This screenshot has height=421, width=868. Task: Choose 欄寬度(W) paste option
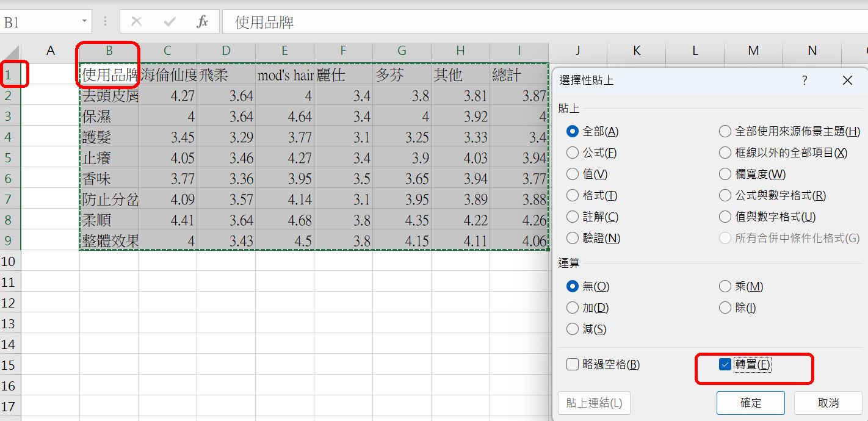pos(725,174)
